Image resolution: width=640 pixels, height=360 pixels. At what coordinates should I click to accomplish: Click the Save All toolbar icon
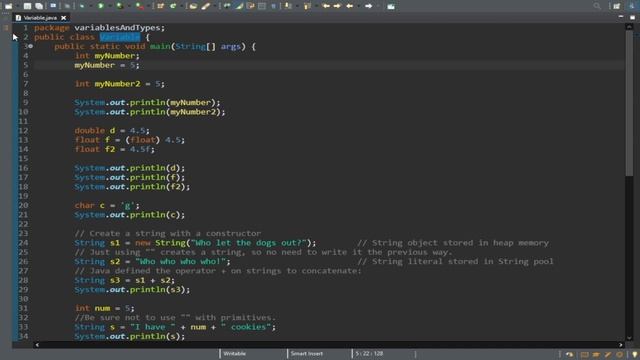click(x=39, y=6)
